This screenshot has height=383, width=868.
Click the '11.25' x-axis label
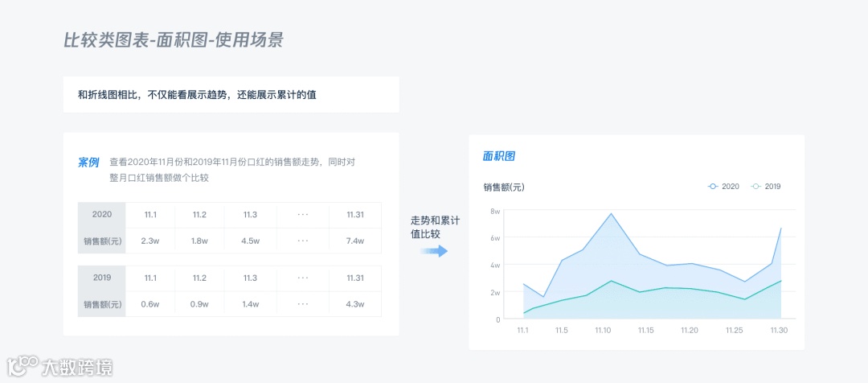733,331
